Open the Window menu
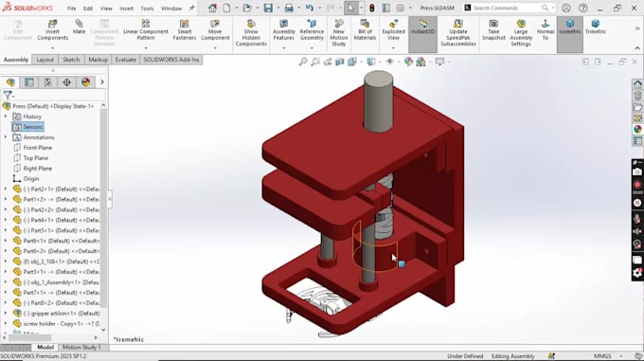This screenshot has width=644, height=361. tap(171, 9)
